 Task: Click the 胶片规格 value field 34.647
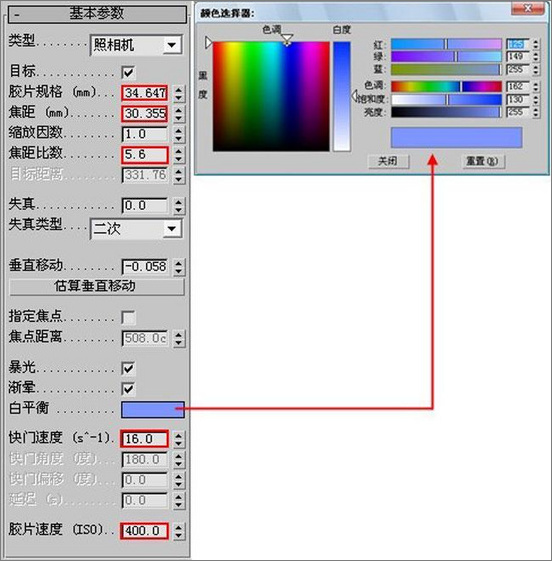tap(145, 93)
